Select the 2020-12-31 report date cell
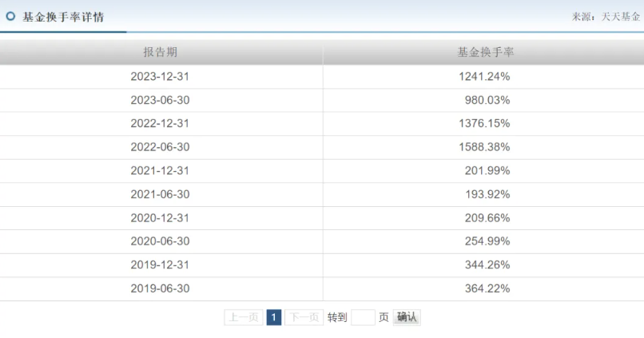 click(x=160, y=218)
